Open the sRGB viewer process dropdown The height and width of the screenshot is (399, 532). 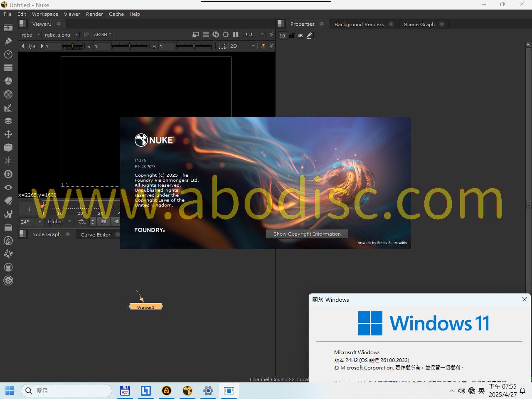click(103, 34)
